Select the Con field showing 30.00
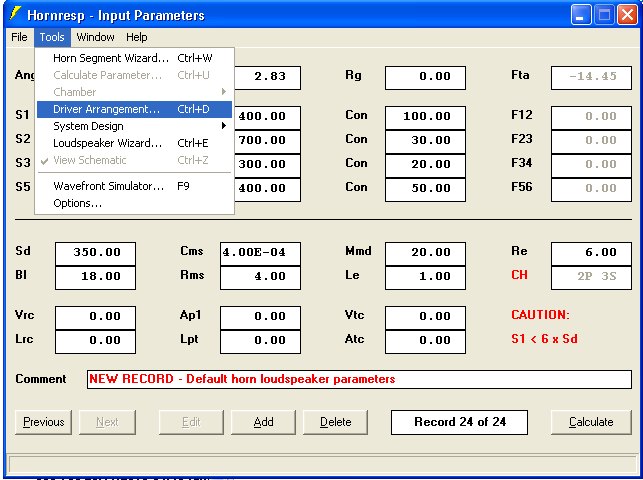The image size is (643, 480). [425, 141]
